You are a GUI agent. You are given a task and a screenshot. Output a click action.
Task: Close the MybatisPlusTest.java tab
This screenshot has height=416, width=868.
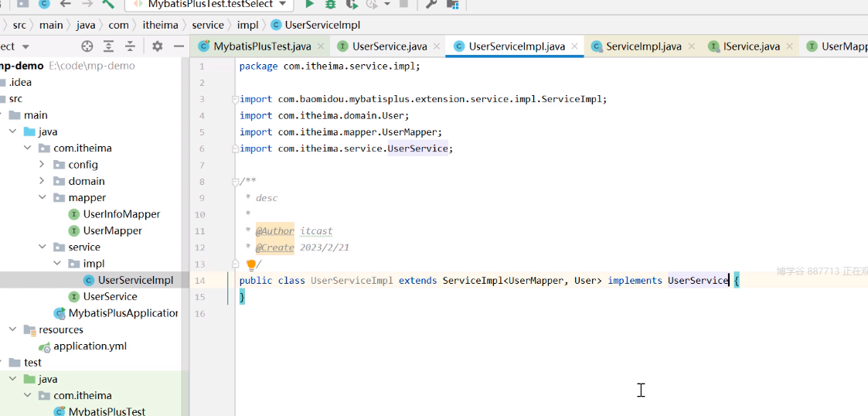[x=321, y=46]
